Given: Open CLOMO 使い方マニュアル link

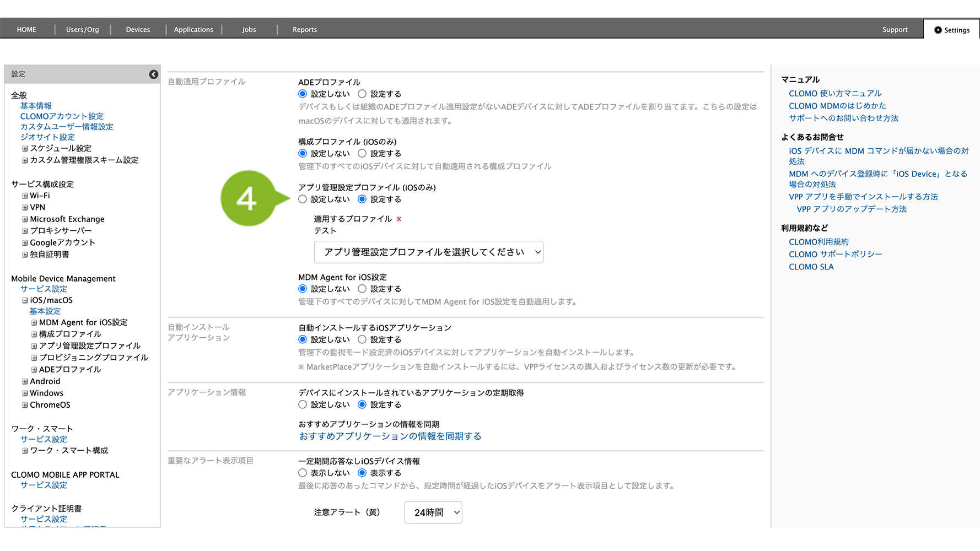Looking at the screenshot, I should tap(834, 94).
